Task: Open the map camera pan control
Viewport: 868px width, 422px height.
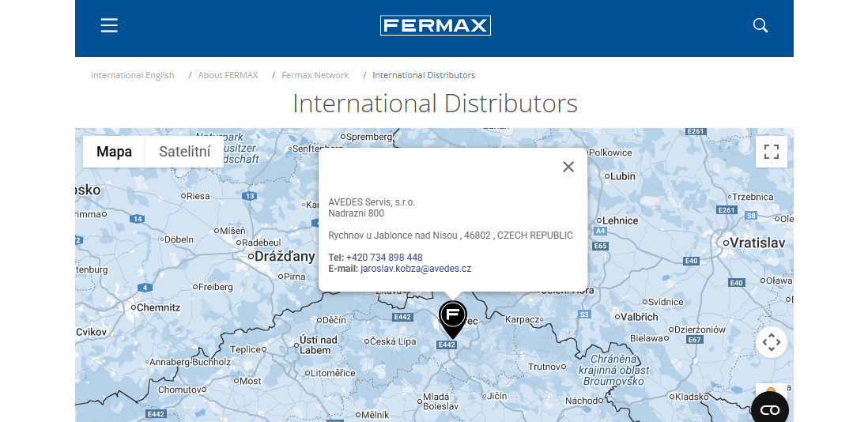Action: [x=771, y=342]
